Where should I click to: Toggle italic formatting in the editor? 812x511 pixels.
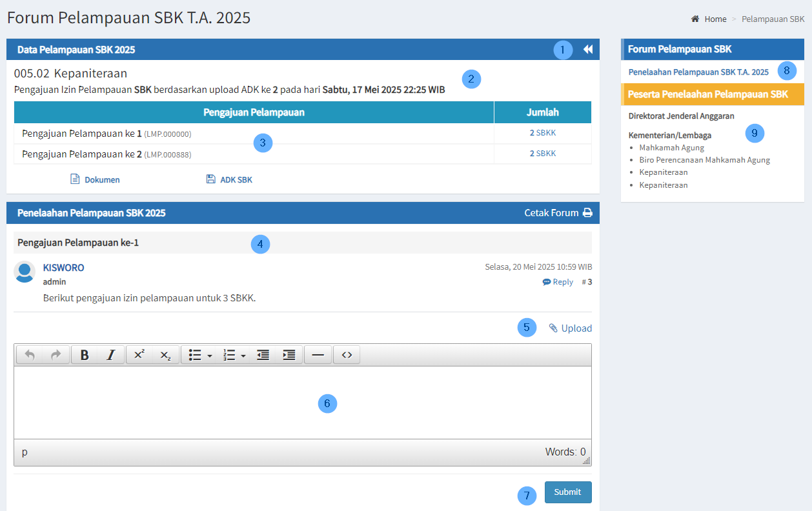click(x=110, y=355)
